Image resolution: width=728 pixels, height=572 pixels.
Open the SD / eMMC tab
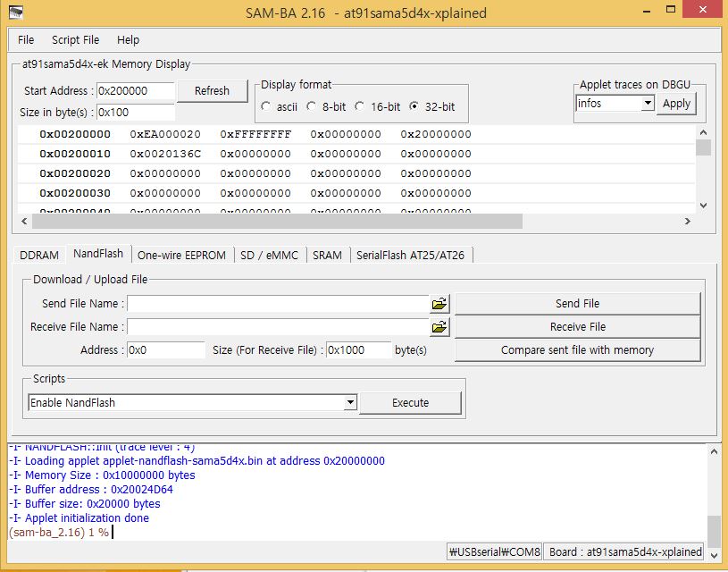point(269,255)
